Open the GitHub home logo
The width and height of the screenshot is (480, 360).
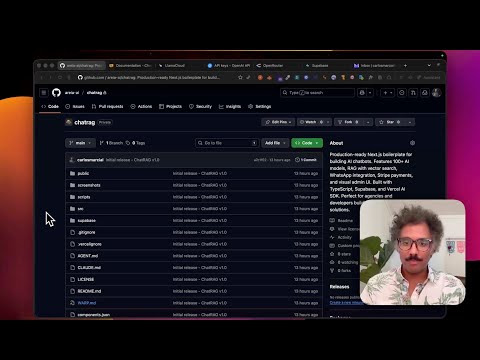pos(56,93)
